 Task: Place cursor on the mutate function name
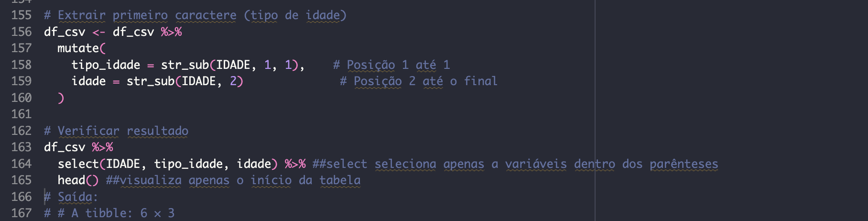pos(78,48)
